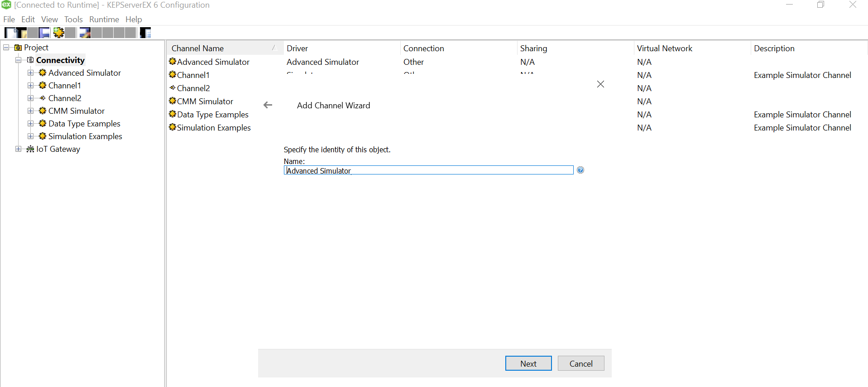This screenshot has height=387, width=868.
Task: Click the Channel2 icon in the channel list
Action: pos(173,88)
